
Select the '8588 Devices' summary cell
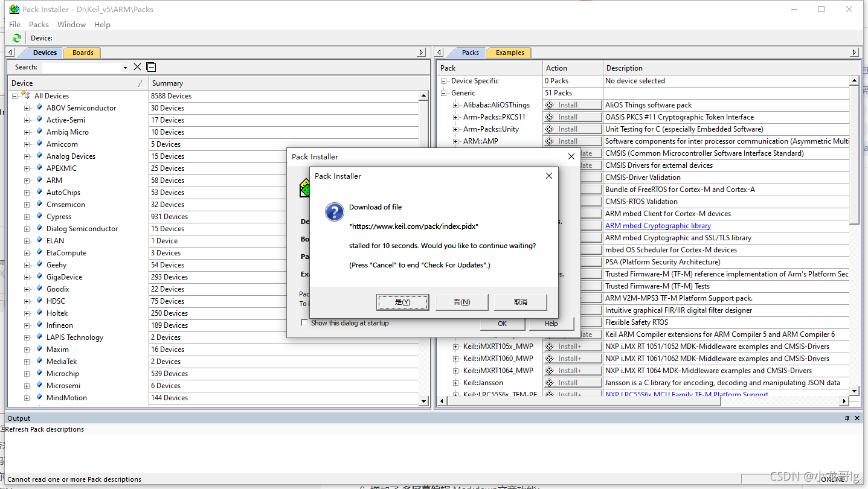pyautogui.click(x=284, y=96)
